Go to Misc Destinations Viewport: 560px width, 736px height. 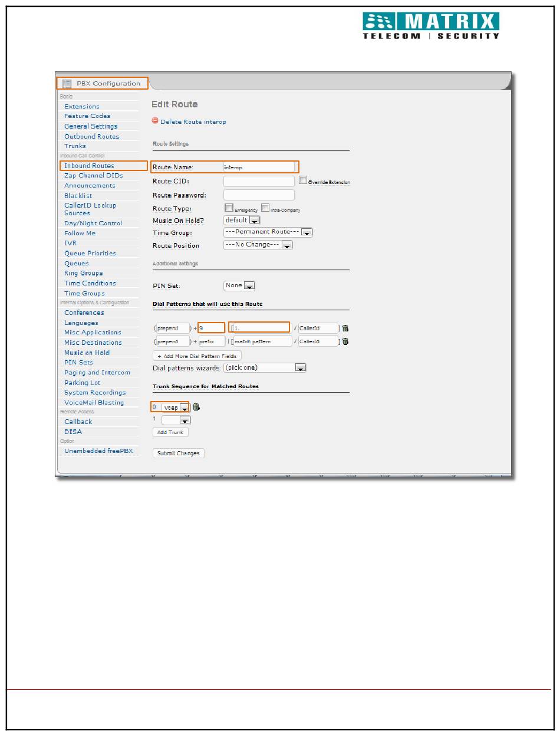click(x=93, y=343)
